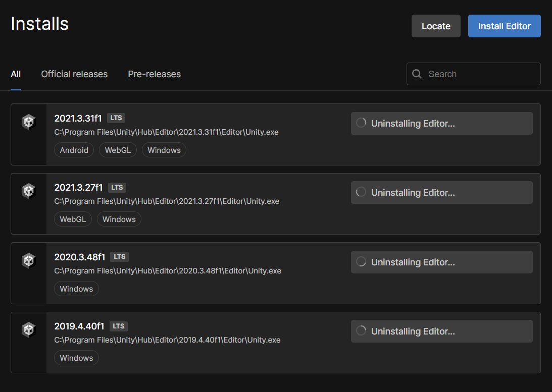Click the spinner beside 2021.3.31f1 uninstalling status
Image resolution: width=552 pixels, height=392 pixels.
click(x=361, y=123)
